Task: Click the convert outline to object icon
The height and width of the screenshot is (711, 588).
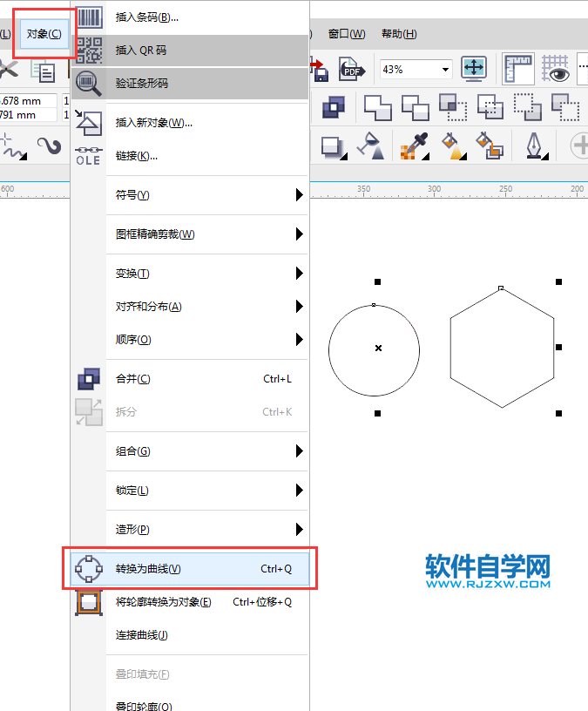Action: [89, 602]
